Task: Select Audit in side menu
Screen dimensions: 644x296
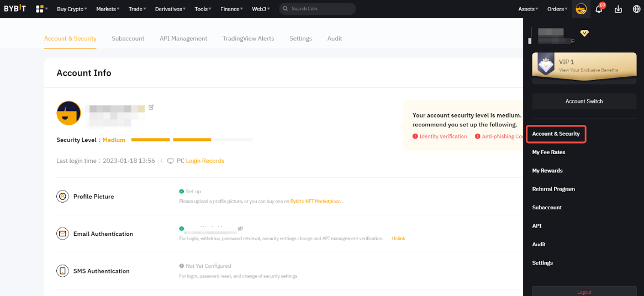Action: 539,244
